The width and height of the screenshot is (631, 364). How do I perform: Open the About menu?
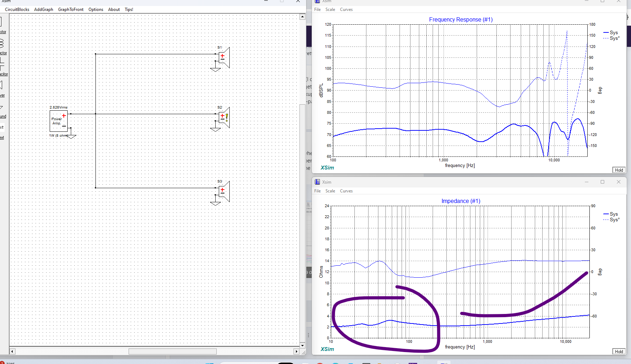114,10
